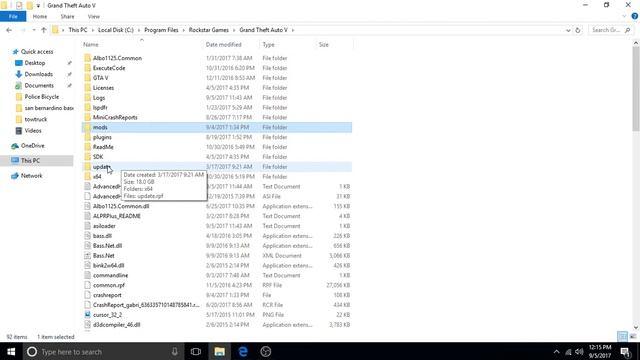Click 'Rockstar Games' in the breadcrumb
Screen dimensions: 640x360
pos(209,30)
